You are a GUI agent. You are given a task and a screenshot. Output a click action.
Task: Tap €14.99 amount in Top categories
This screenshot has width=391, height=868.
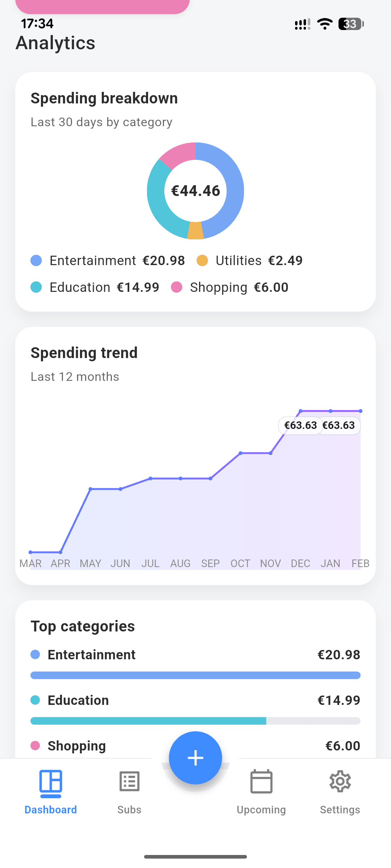pyautogui.click(x=339, y=700)
